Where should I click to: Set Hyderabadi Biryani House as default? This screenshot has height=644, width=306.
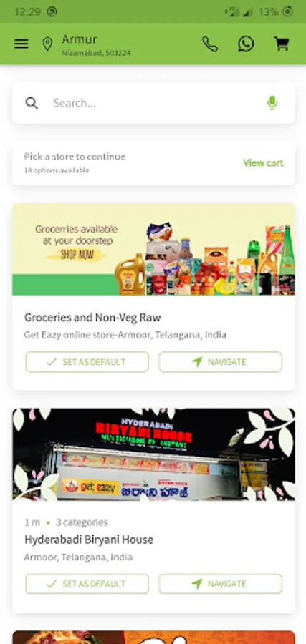87,584
